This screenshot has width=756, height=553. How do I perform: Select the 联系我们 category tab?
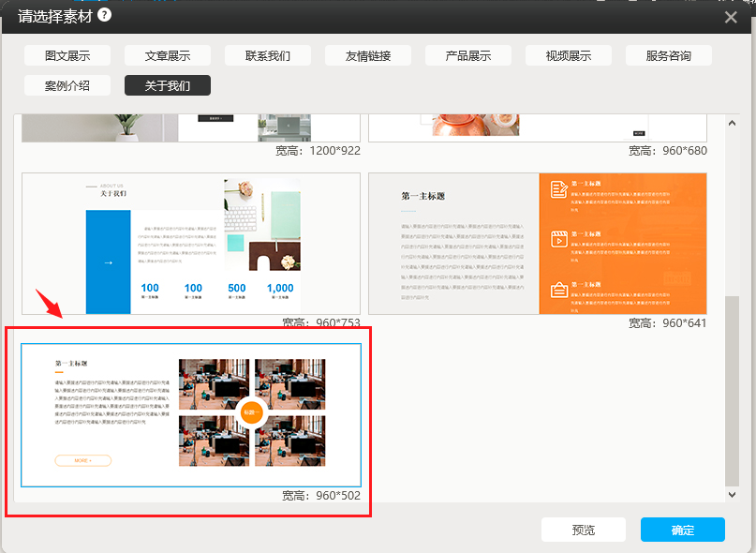point(268,55)
